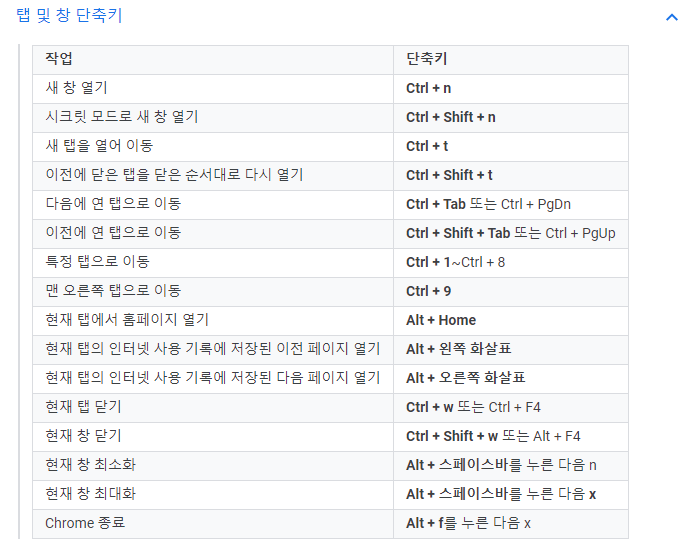Image resolution: width=692 pixels, height=546 pixels.
Task: Click the Alt + 왼쪽 화살표 cell
Action: (x=511, y=349)
